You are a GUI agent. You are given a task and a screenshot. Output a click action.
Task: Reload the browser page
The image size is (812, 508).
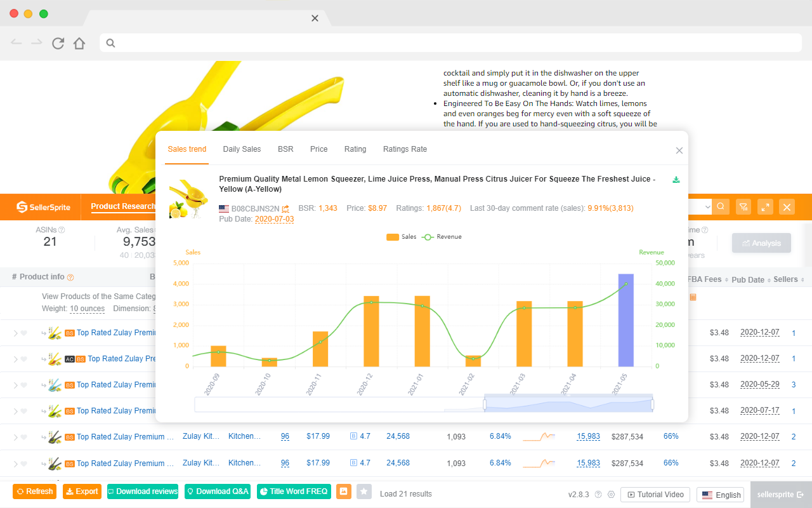pos(58,43)
